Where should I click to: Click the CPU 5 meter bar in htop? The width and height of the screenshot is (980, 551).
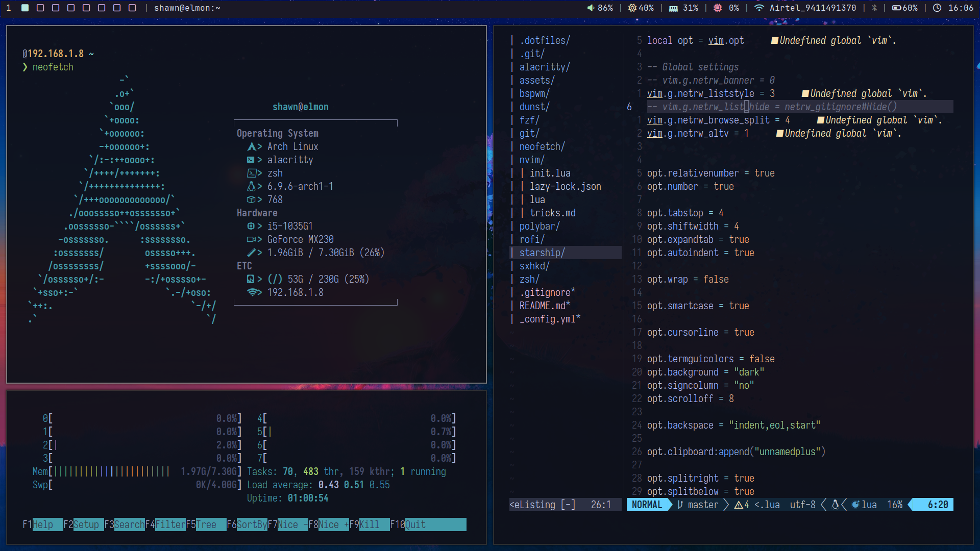pos(357,432)
